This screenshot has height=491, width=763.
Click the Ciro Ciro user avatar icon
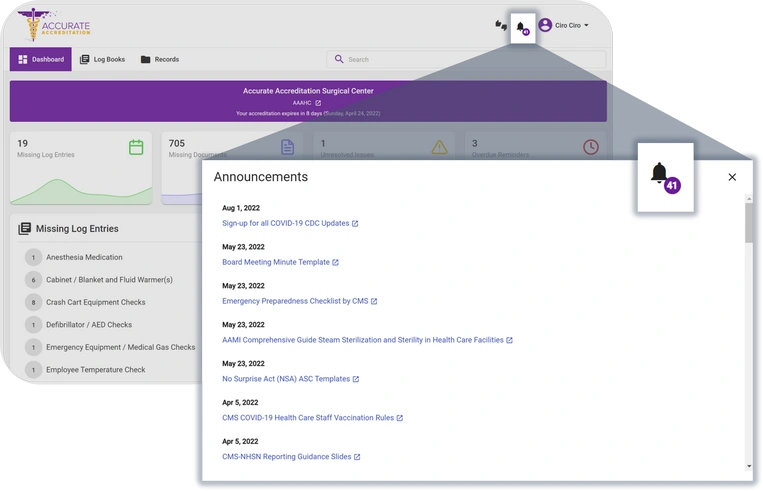545,25
